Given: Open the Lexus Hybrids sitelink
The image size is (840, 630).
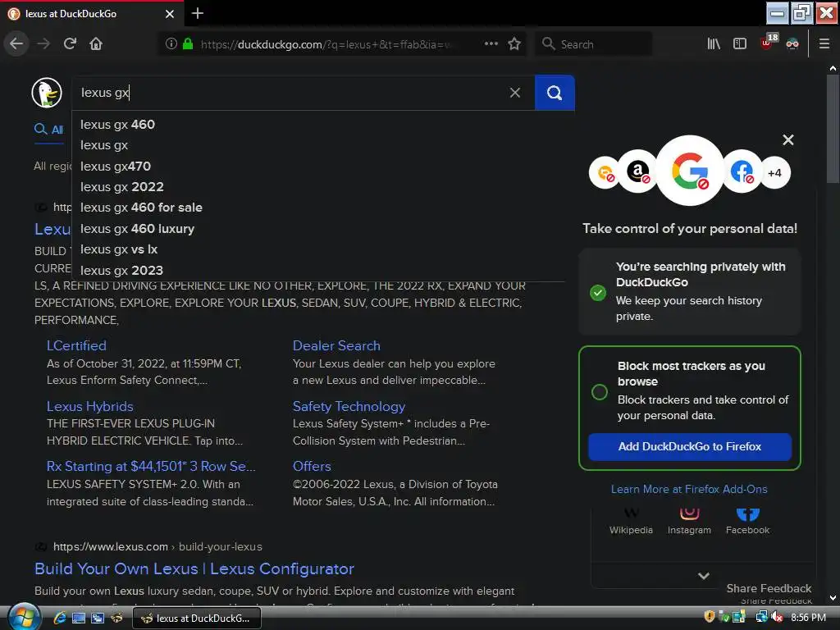Looking at the screenshot, I should click(x=90, y=407).
